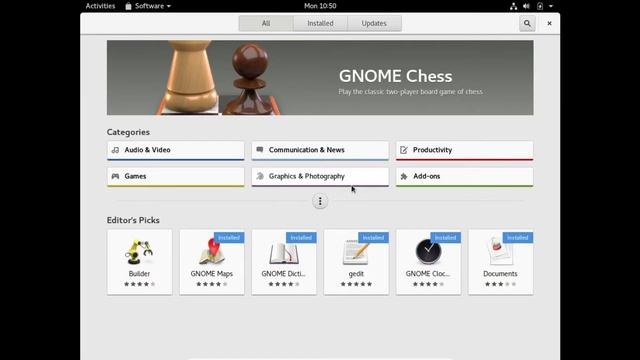The height and width of the screenshot is (360, 640).
Task: Expand the system menu arrow in top bar
Action: (551, 6)
